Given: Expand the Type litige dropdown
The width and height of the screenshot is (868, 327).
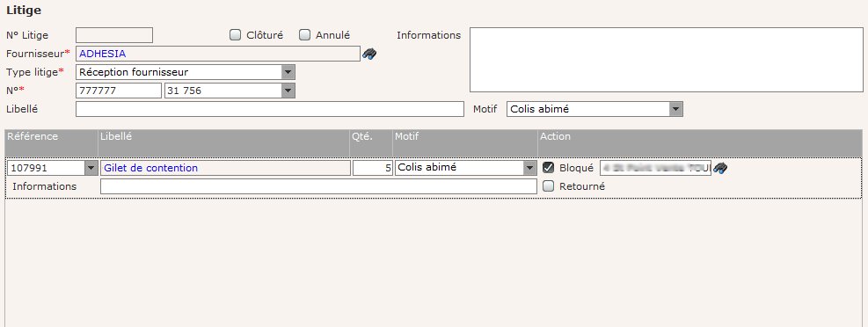Looking at the screenshot, I should [x=186, y=72].
